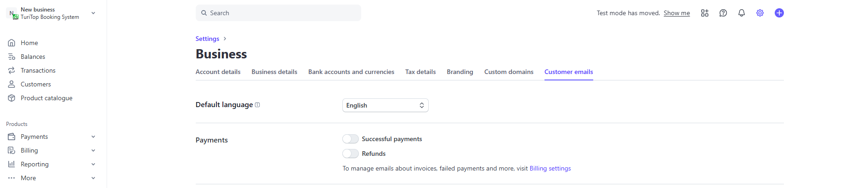
Task: Open Product catalogue in sidebar
Action: pos(46,98)
